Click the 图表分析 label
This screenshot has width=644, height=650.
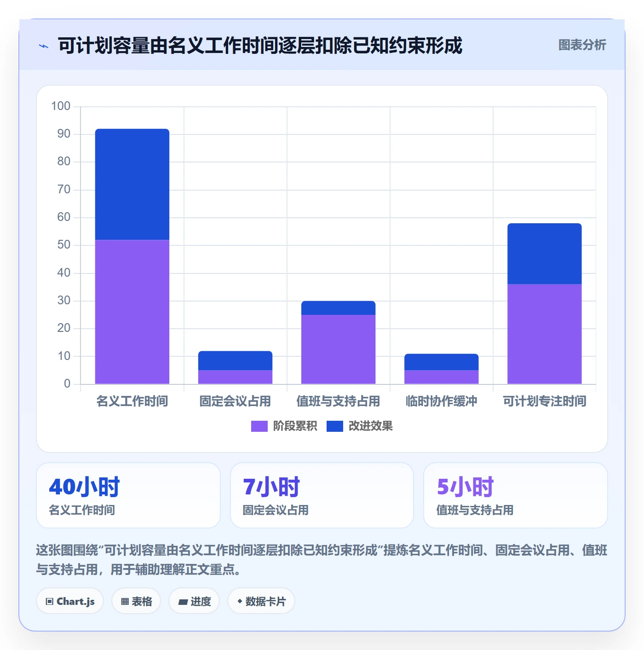582,45
